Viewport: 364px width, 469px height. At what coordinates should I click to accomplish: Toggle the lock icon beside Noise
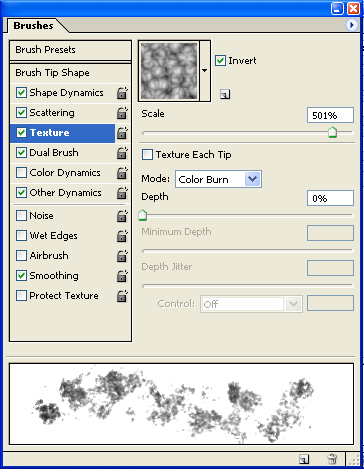(122, 216)
